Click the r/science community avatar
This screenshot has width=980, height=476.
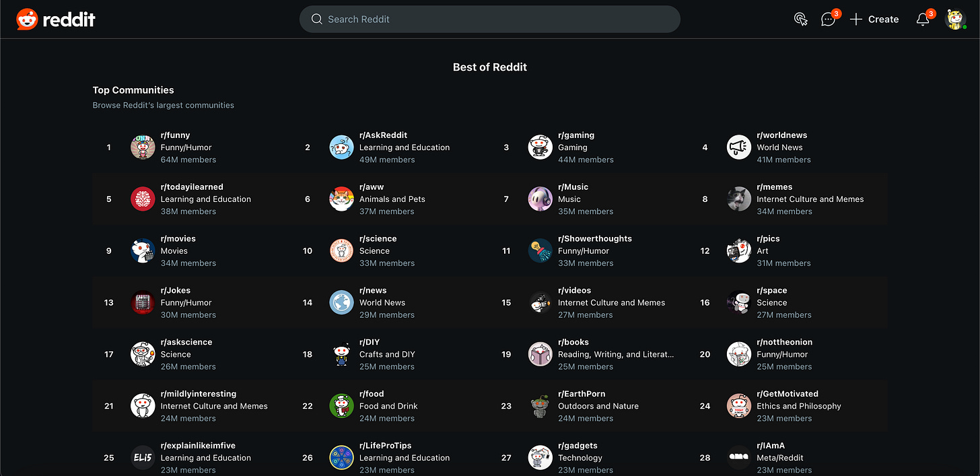coord(341,250)
